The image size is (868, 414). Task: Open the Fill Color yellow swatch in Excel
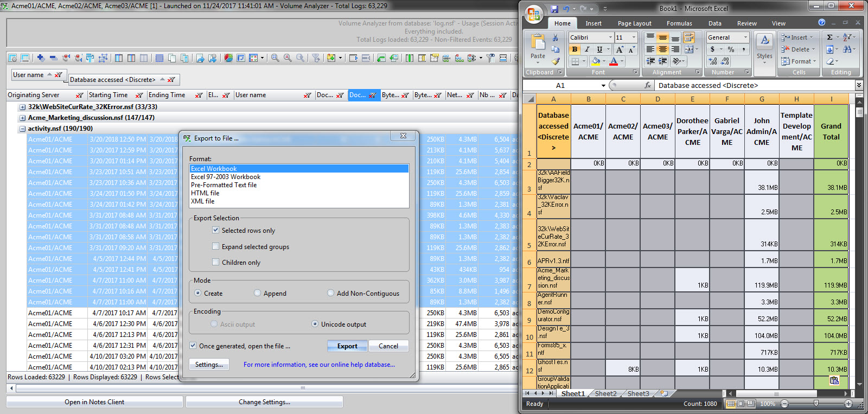(x=596, y=61)
